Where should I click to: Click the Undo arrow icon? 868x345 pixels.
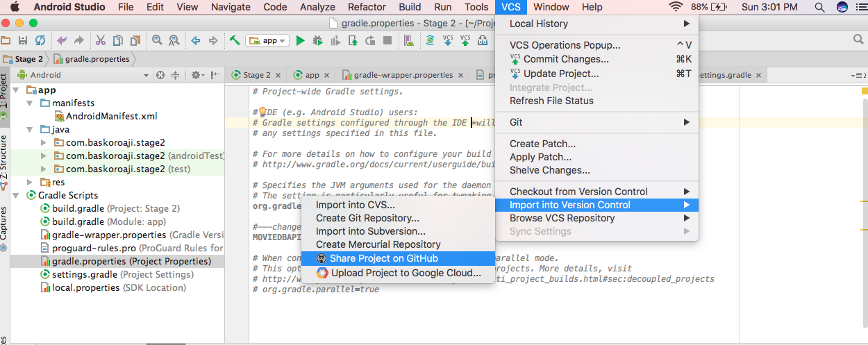point(62,41)
